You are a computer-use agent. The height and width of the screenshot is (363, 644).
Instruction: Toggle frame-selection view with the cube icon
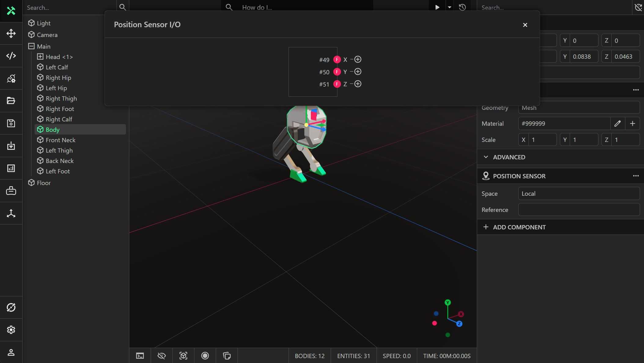(183, 356)
